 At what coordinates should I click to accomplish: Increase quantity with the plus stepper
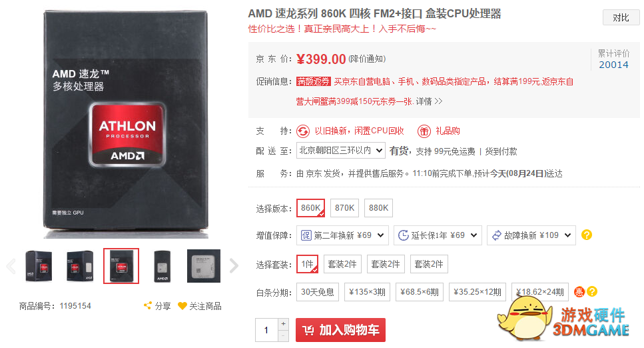[x=284, y=324]
